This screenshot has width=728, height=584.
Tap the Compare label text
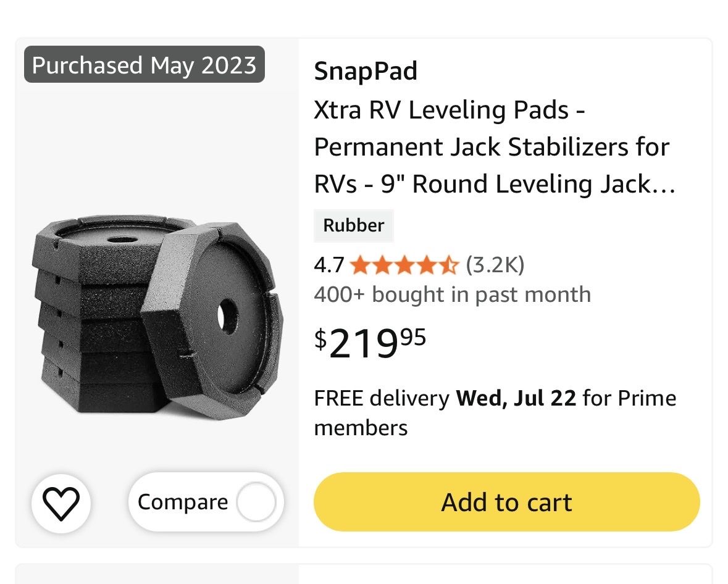183,503
